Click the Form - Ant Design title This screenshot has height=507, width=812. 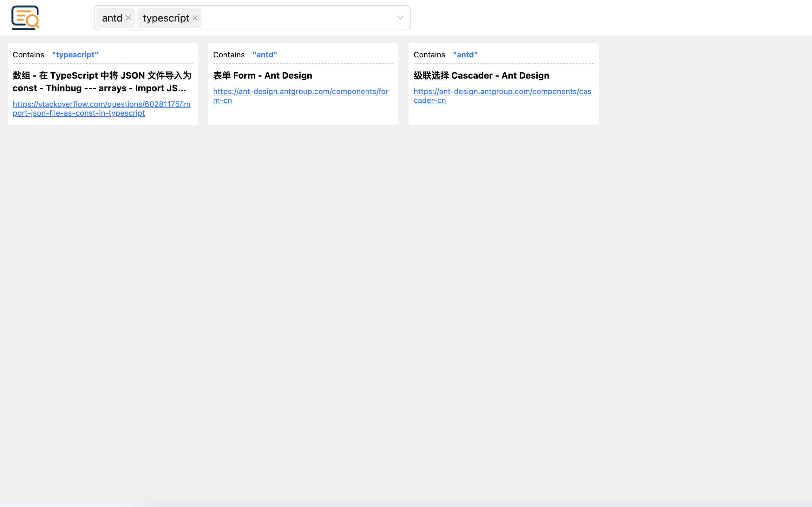pyautogui.click(x=262, y=75)
